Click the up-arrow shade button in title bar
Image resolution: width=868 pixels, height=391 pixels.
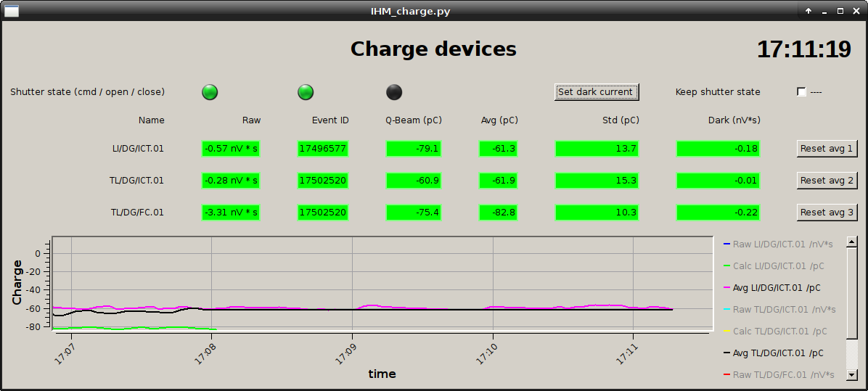(808, 11)
